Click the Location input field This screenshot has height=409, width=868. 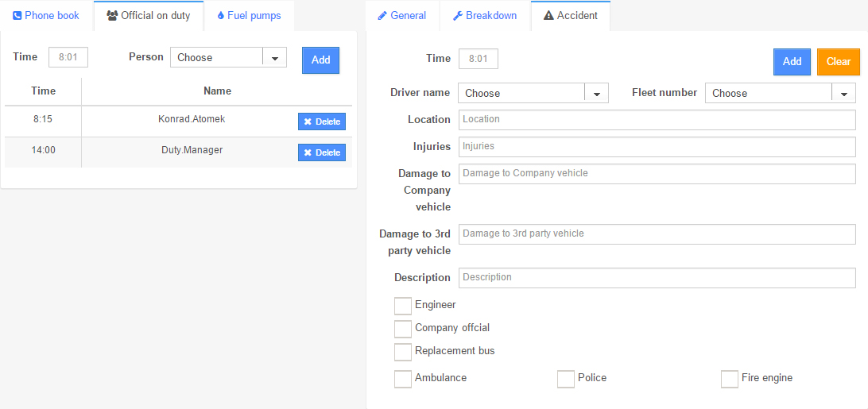click(657, 120)
